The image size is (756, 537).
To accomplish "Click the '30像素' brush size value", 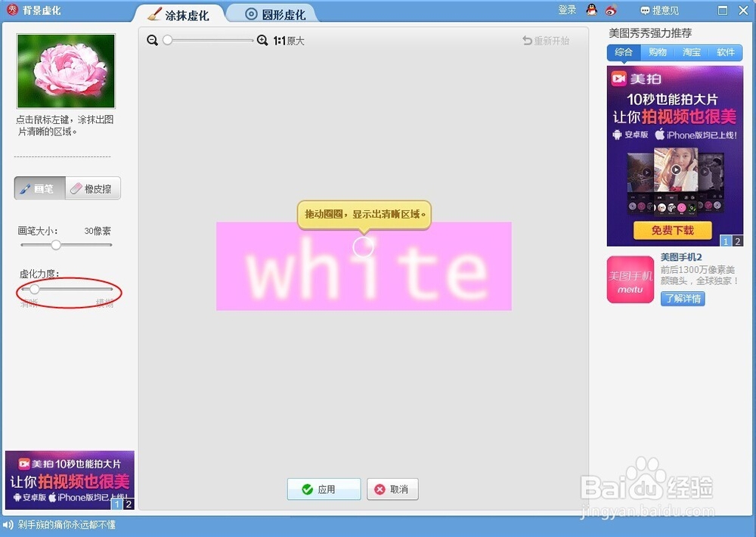I will (x=98, y=231).
